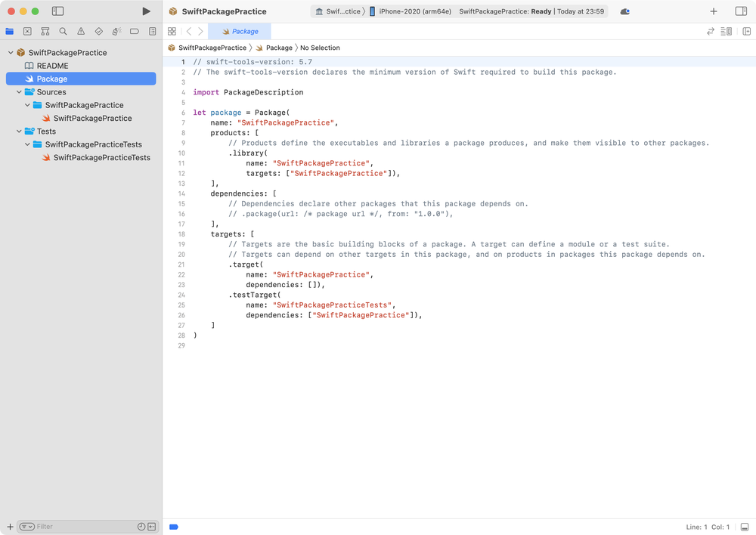Screen dimensions: 756x535
Task: Open the Source Control navigator
Action: (27, 32)
